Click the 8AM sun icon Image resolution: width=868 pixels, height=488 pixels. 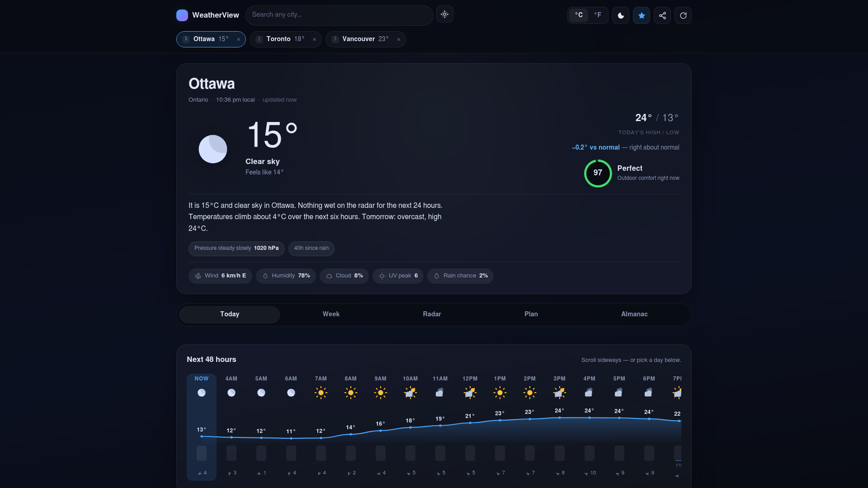click(351, 393)
